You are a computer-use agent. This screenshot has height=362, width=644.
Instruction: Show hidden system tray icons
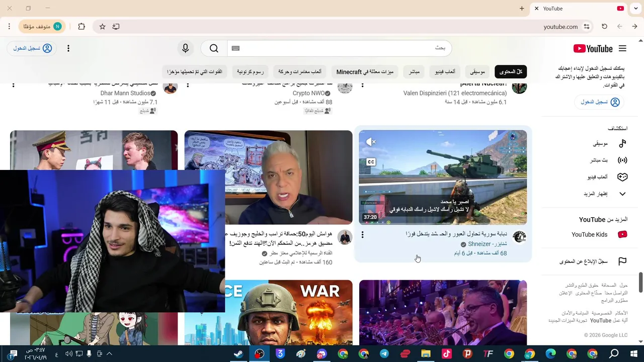pos(109,354)
